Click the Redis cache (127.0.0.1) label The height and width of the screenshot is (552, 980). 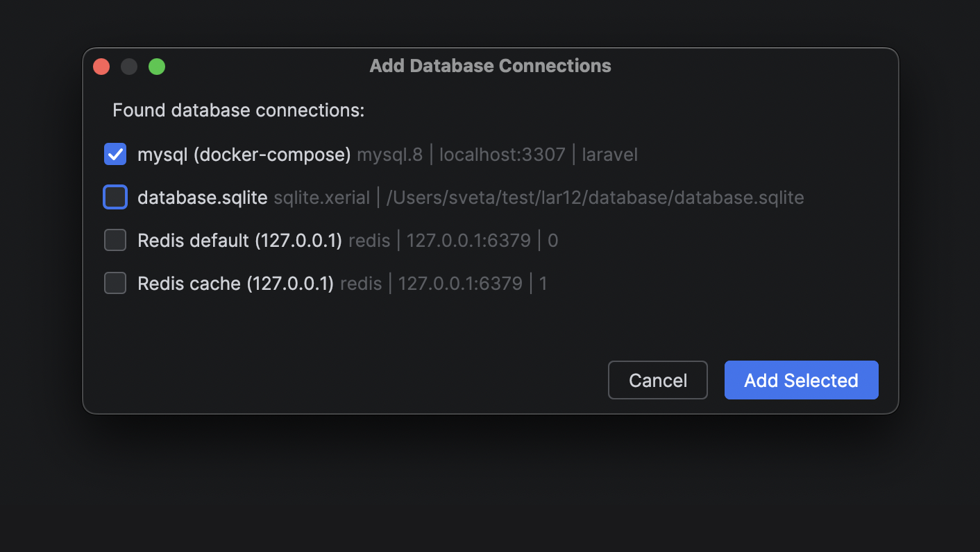coord(235,284)
